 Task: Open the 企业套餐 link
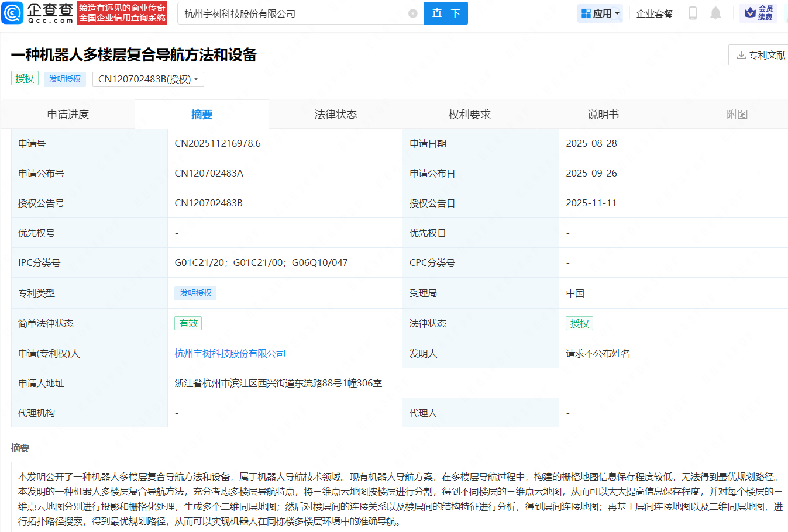tap(654, 13)
